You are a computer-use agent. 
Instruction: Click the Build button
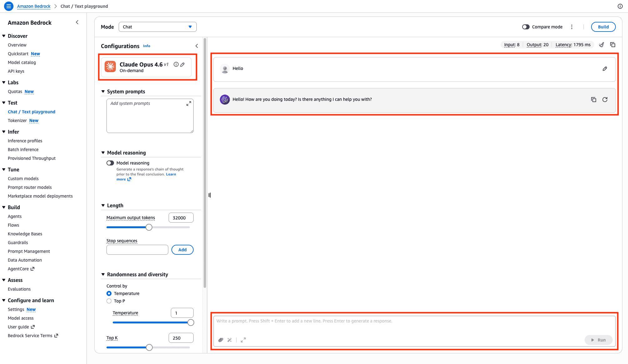click(x=603, y=27)
